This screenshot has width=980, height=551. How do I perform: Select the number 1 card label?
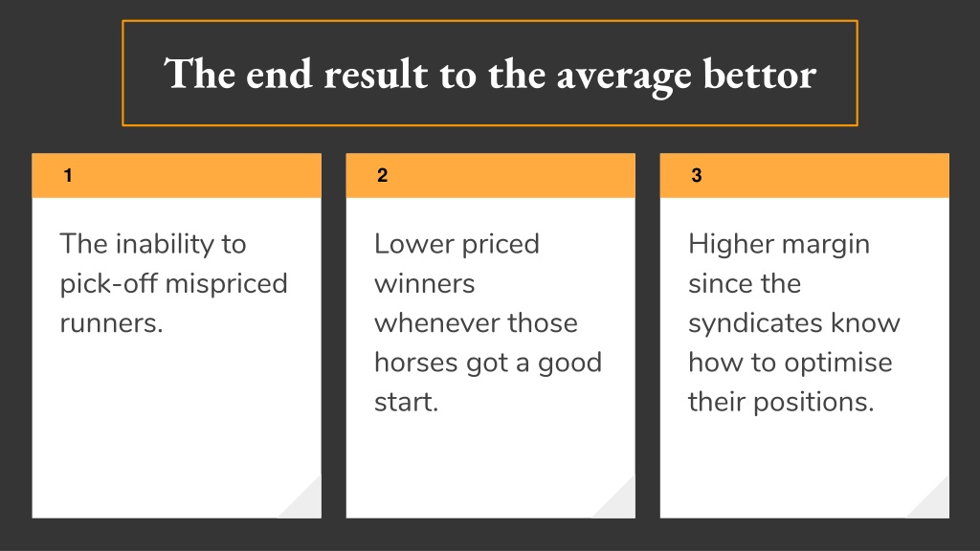pyautogui.click(x=68, y=176)
